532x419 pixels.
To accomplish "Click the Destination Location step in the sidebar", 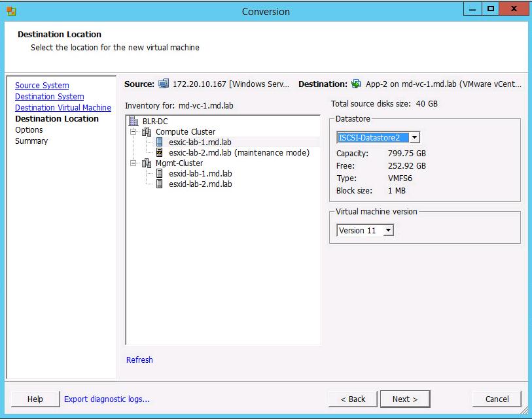I will tap(57, 119).
